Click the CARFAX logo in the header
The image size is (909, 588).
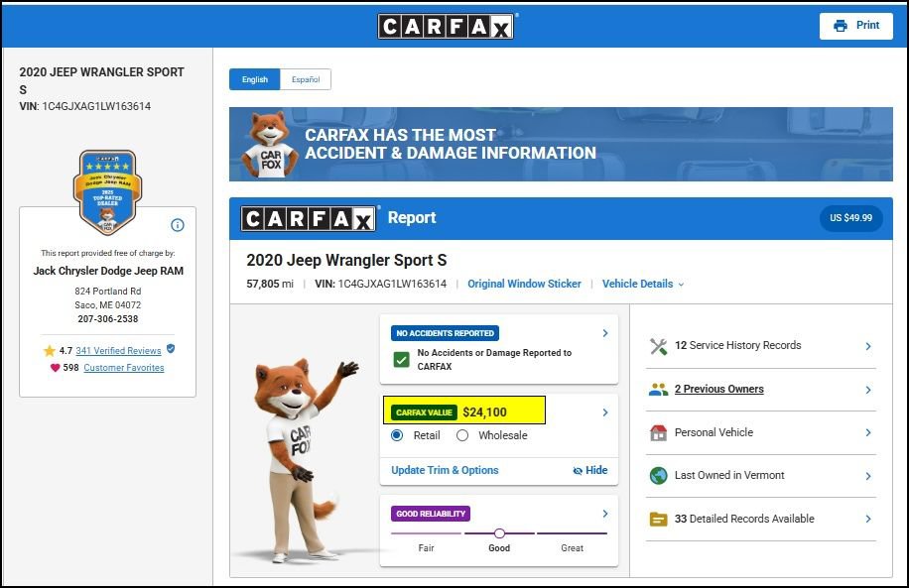coord(446,26)
